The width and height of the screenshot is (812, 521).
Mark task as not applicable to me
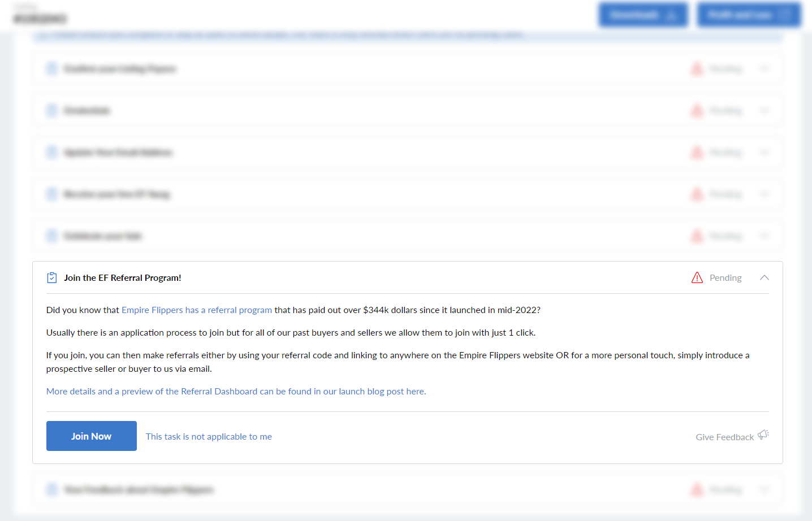click(209, 437)
